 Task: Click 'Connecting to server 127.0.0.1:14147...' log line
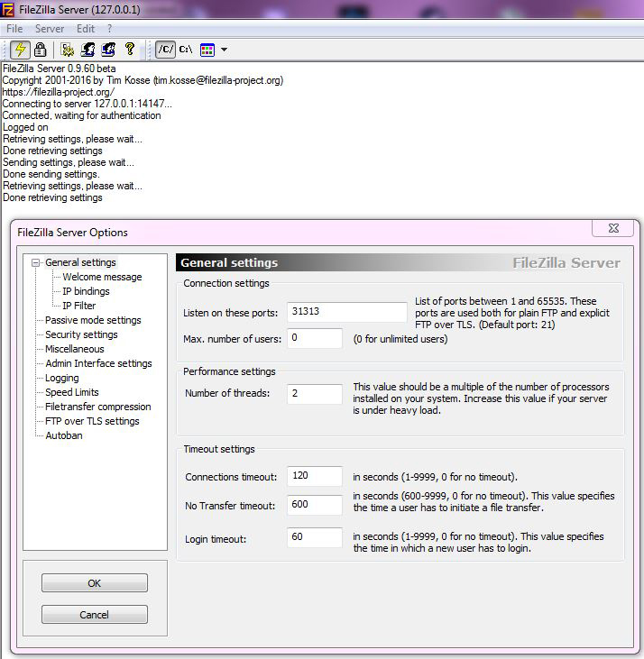click(x=87, y=104)
